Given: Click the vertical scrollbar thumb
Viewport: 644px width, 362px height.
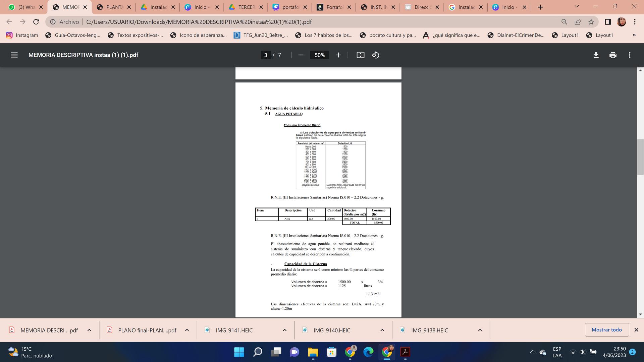Looking at the screenshot, I should [640, 158].
